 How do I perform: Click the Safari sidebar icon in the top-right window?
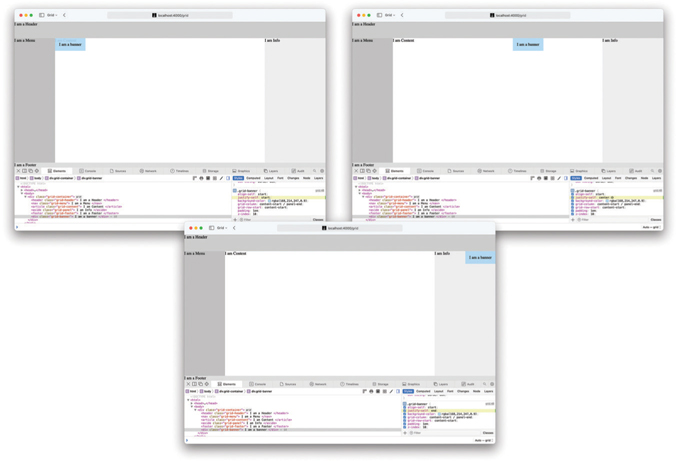coord(380,15)
